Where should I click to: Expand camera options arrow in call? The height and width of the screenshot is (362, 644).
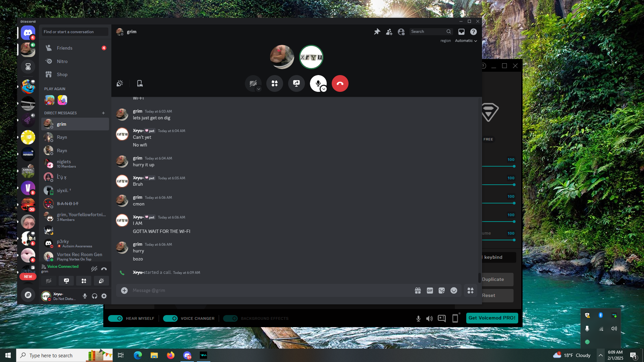(x=259, y=89)
